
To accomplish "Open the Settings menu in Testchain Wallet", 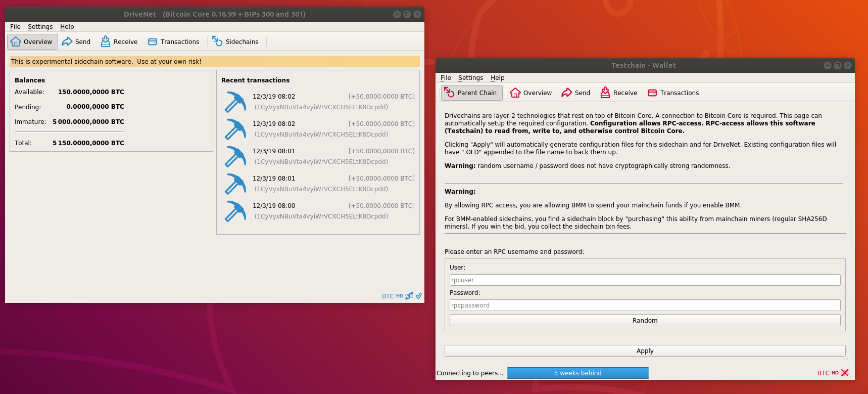I will 470,78.
